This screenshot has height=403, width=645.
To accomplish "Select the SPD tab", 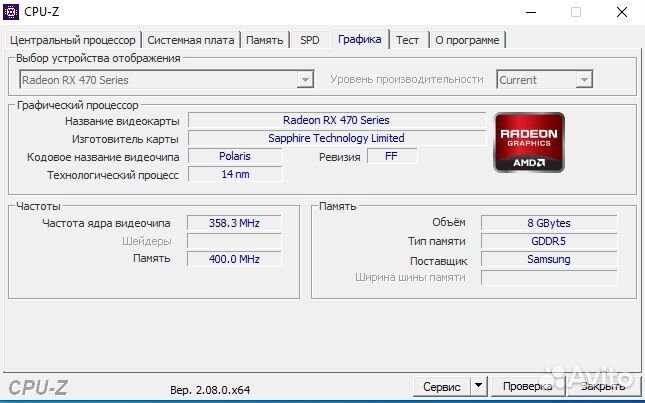I will point(310,40).
